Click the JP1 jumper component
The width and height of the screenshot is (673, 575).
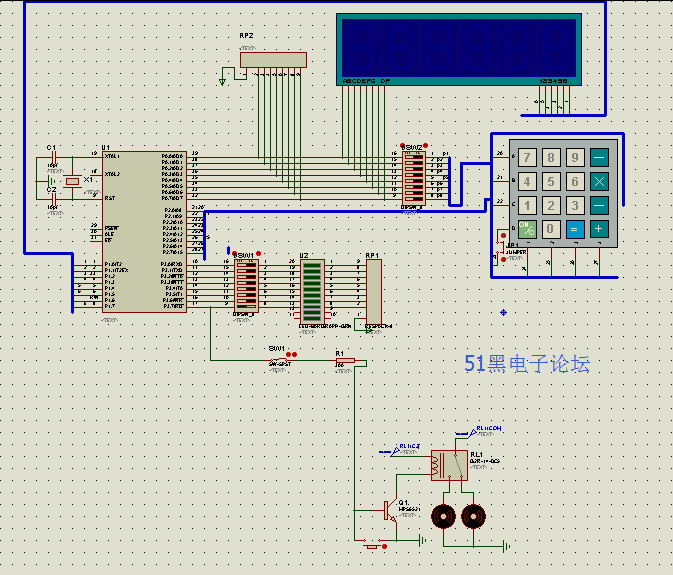501,247
